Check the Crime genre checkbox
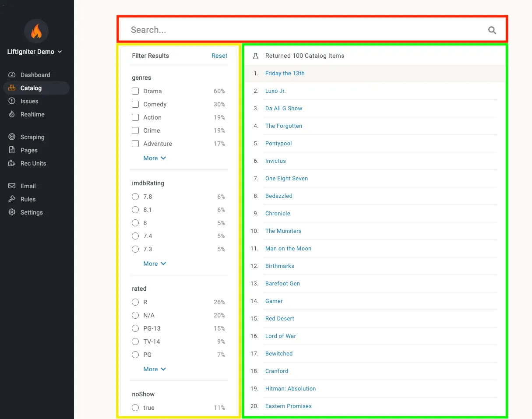The height and width of the screenshot is (419, 532). (x=135, y=130)
